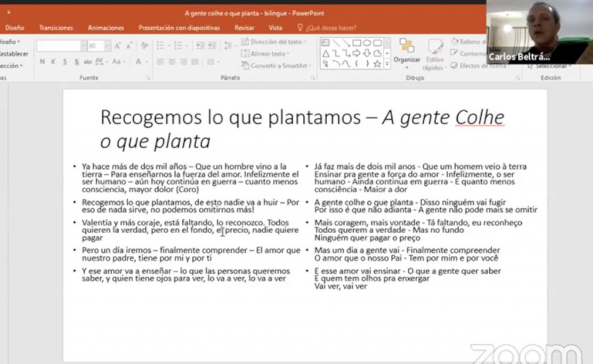Click the ¿Qué desea hacer? search box
593x364 pixels.
pos(331,28)
